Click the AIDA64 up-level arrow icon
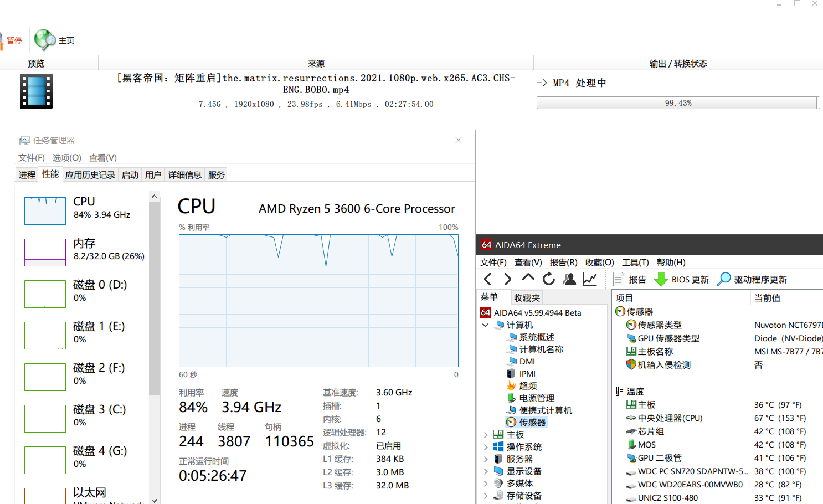The height and width of the screenshot is (504, 823). (x=528, y=278)
